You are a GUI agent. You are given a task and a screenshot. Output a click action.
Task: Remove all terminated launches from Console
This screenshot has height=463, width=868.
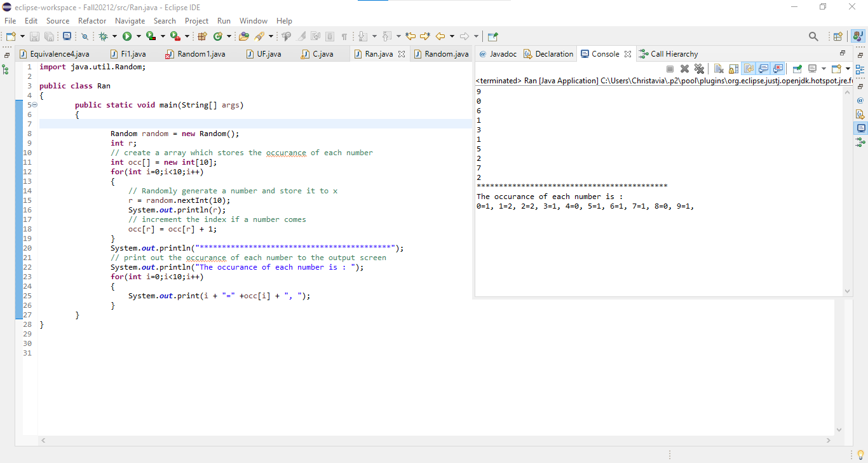(699, 68)
